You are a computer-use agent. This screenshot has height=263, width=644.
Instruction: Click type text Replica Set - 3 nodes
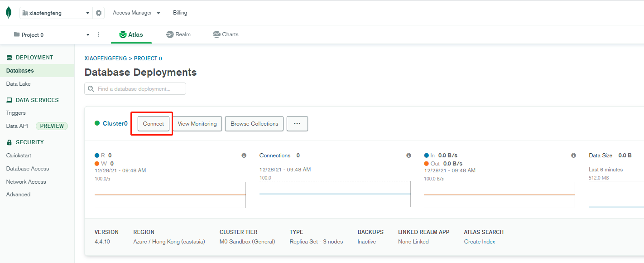[316, 242]
